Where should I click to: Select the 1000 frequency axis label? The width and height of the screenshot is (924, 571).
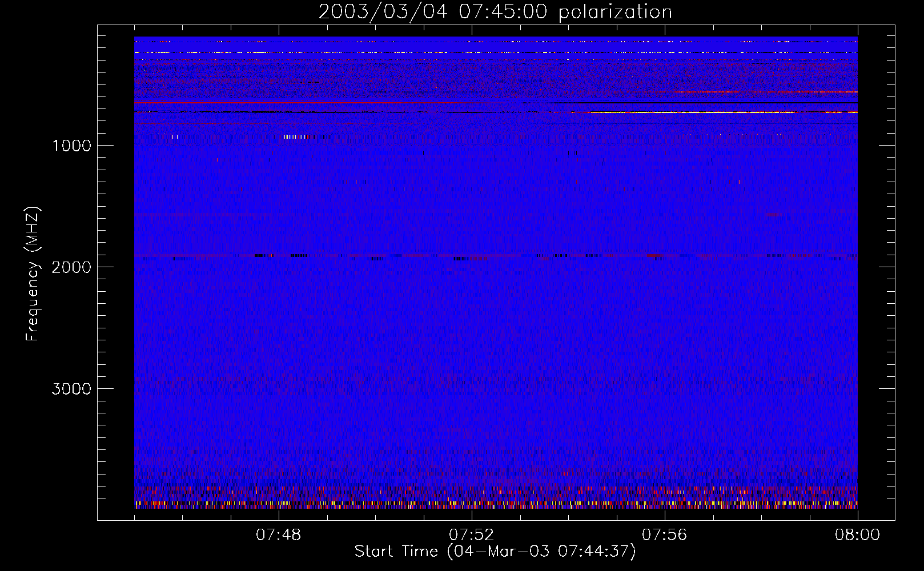pyautogui.click(x=71, y=146)
